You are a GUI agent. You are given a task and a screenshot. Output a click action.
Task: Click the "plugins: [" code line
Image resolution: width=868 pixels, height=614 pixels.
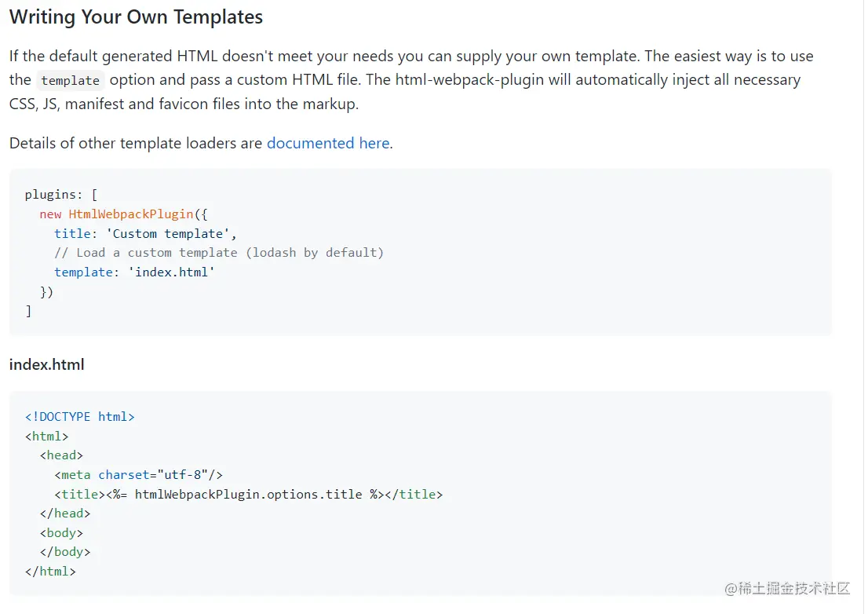[x=60, y=195]
